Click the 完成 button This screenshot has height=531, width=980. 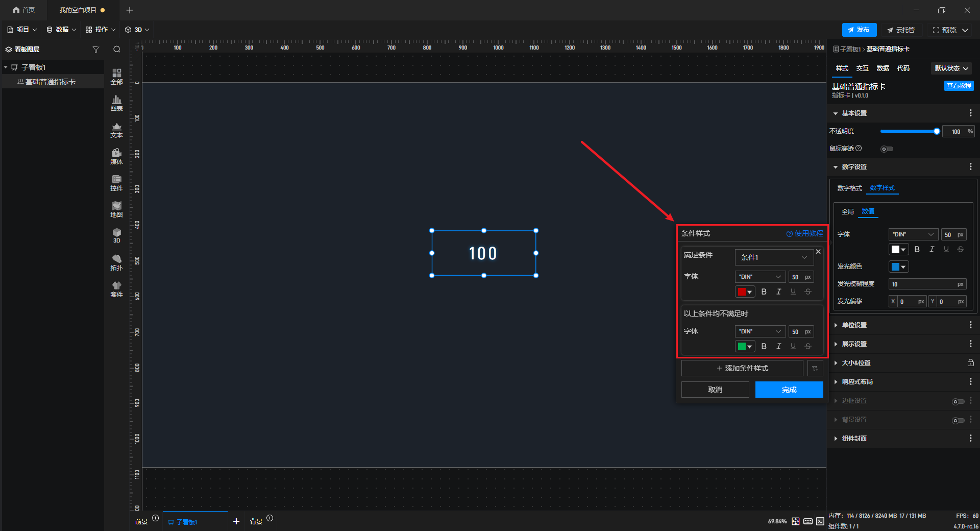[x=789, y=390]
